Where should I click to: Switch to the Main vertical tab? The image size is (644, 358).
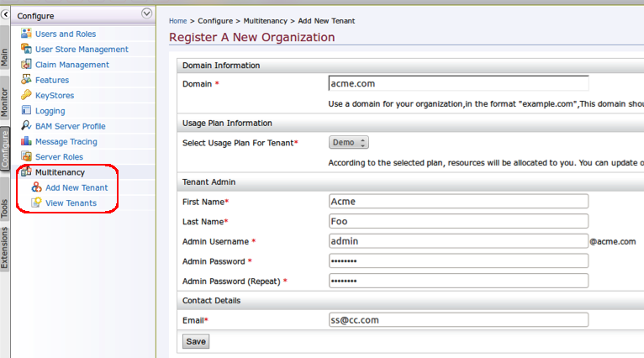pyautogui.click(x=5, y=56)
